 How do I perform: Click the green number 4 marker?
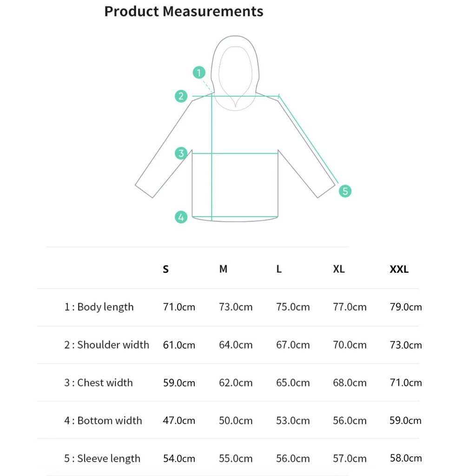click(181, 217)
